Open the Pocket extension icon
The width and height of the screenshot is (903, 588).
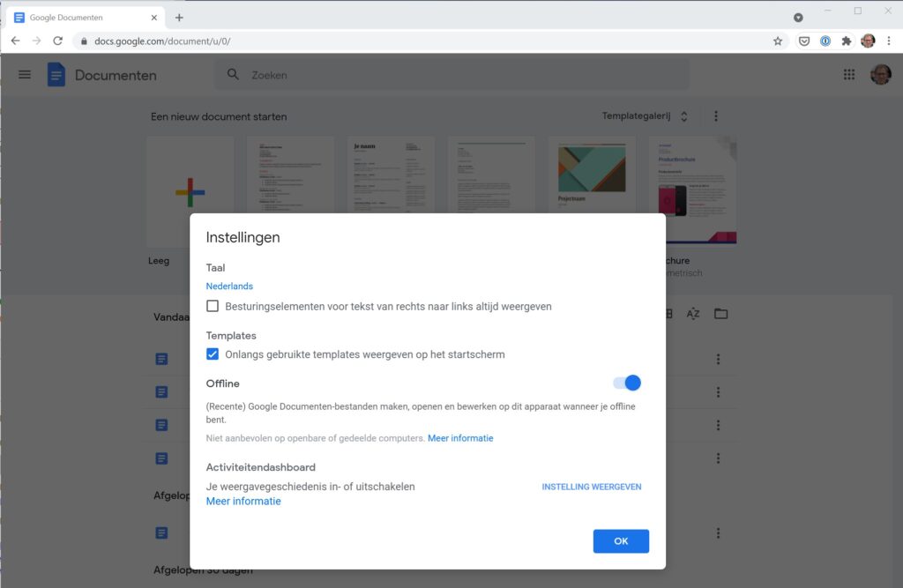point(804,41)
